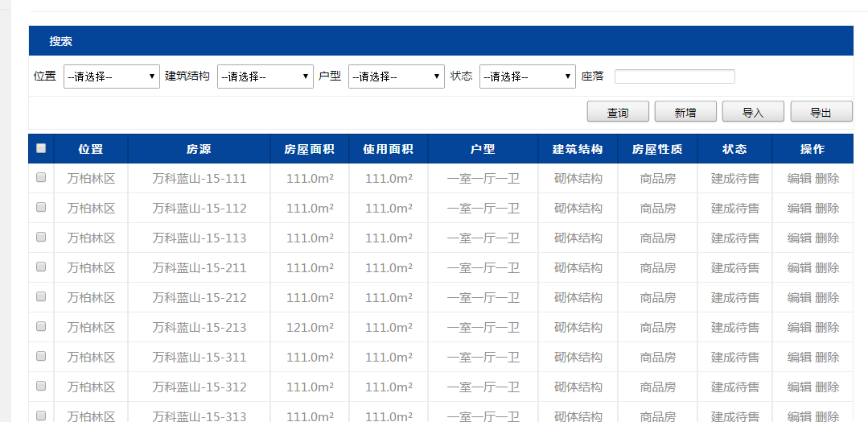The image size is (868, 422).
Task: Click the 房源 column header
Action: pyautogui.click(x=200, y=149)
